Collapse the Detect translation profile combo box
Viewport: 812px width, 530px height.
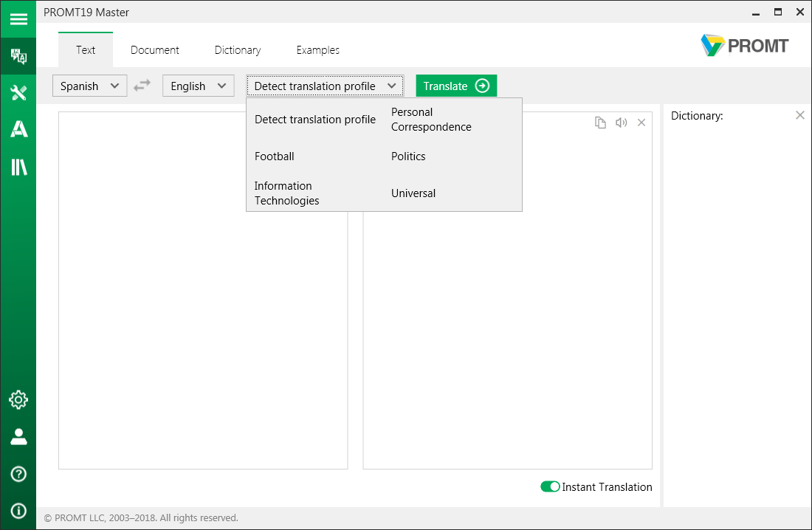coord(326,86)
